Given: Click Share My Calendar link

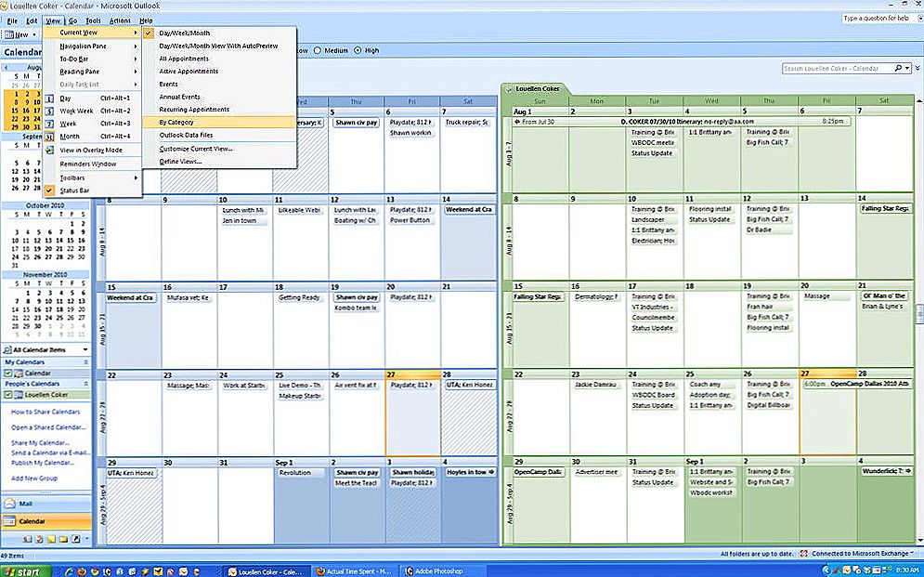Looking at the screenshot, I should 40,443.
